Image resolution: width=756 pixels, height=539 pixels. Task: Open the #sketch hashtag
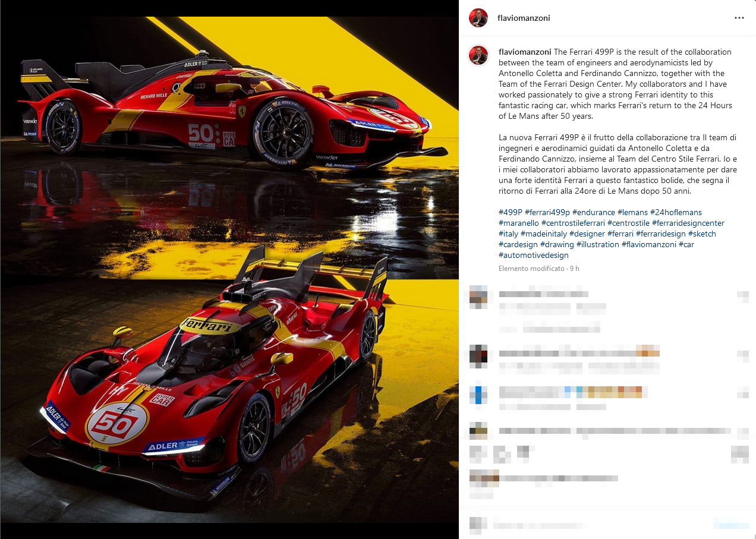tap(702, 234)
